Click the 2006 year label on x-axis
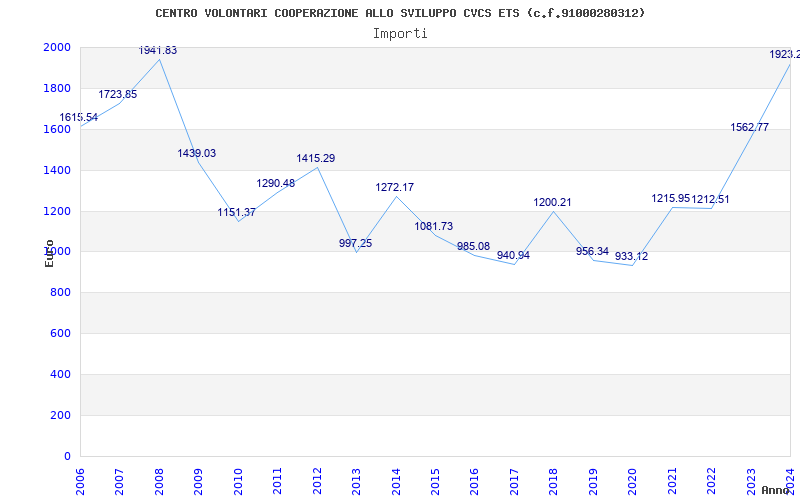The image size is (800, 500). 80,478
